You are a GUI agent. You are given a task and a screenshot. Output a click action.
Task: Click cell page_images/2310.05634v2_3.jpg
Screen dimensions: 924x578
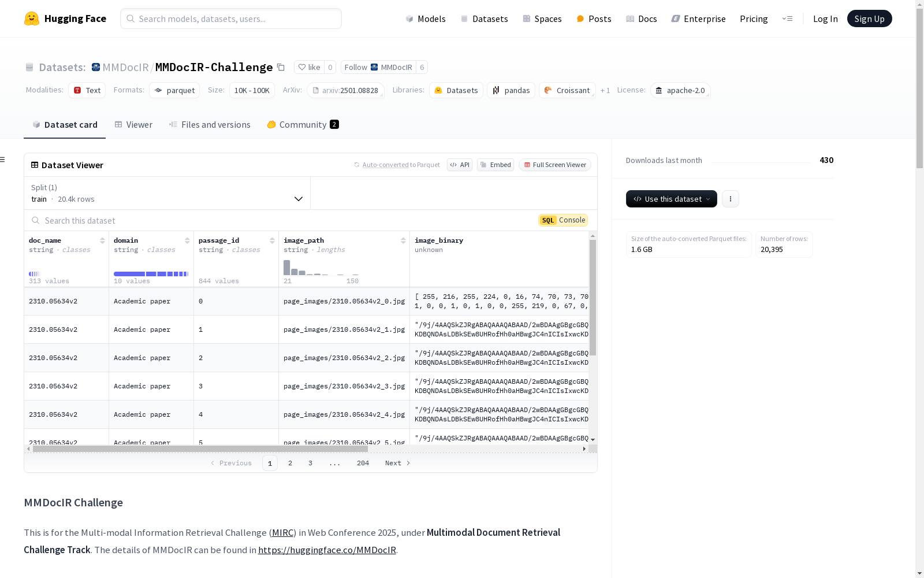[x=344, y=386]
